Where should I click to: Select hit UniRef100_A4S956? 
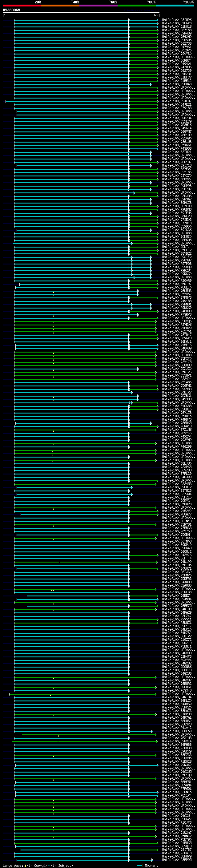click(x=176, y=149)
